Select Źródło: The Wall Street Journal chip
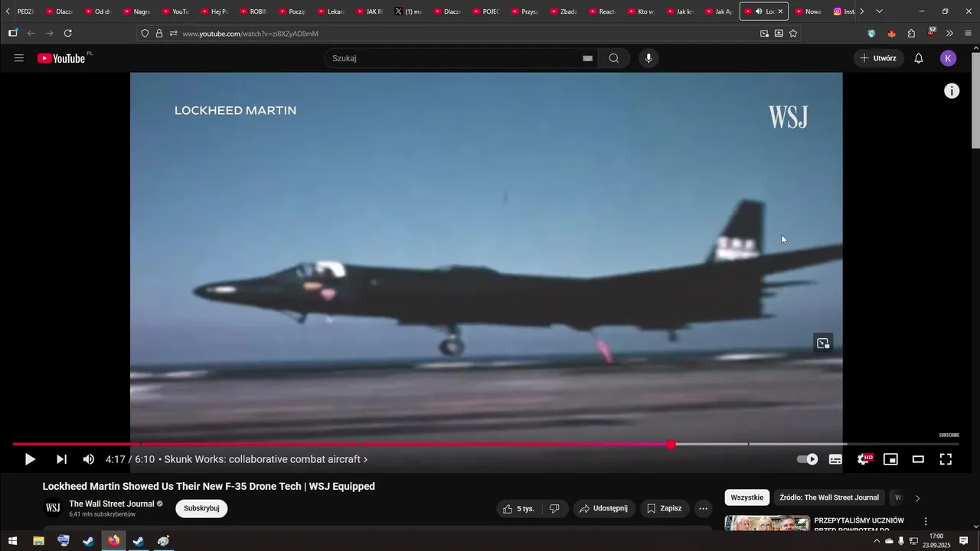The height and width of the screenshot is (551, 980). tap(829, 497)
